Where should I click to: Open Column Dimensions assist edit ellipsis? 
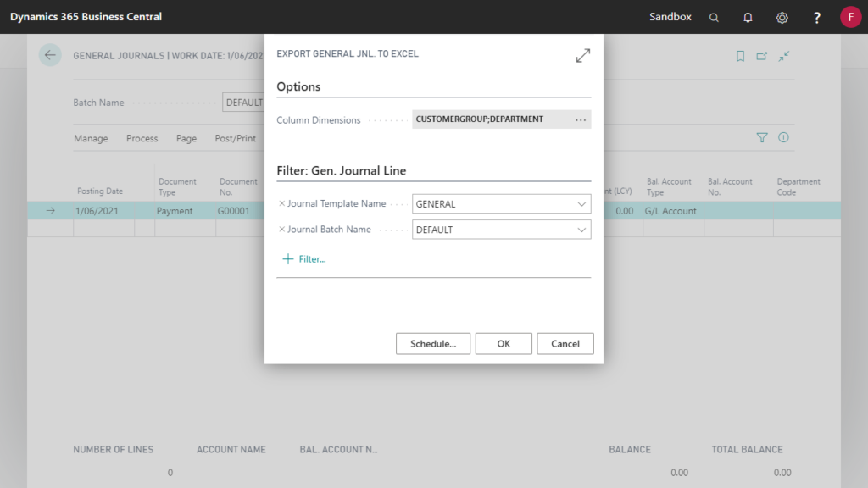tap(581, 119)
